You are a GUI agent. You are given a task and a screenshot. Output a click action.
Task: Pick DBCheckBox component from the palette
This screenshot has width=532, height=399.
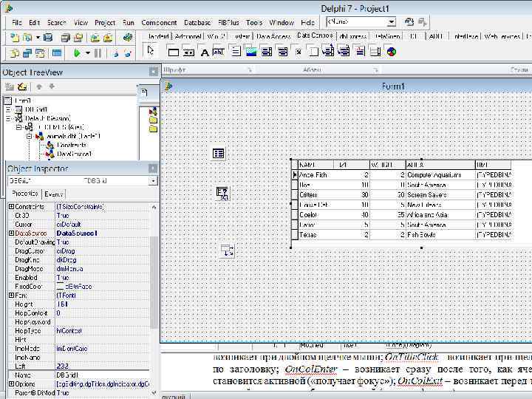(x=299, y=52)
